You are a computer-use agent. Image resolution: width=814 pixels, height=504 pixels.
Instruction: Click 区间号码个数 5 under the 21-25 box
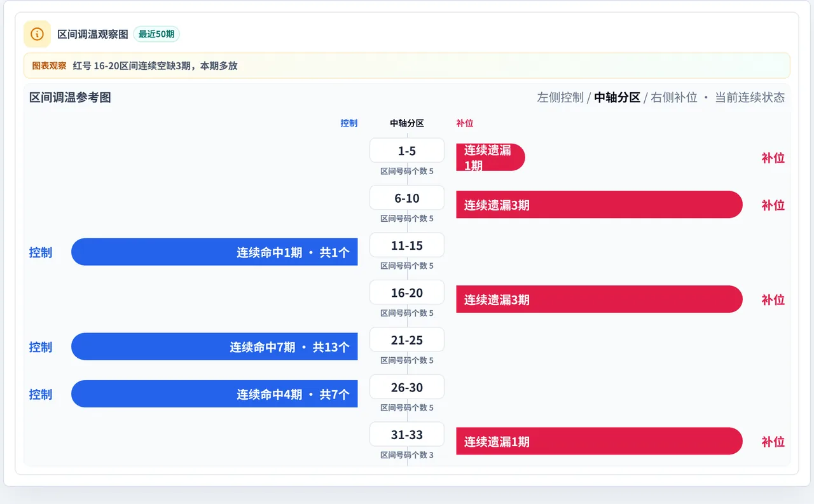point(407,360)
